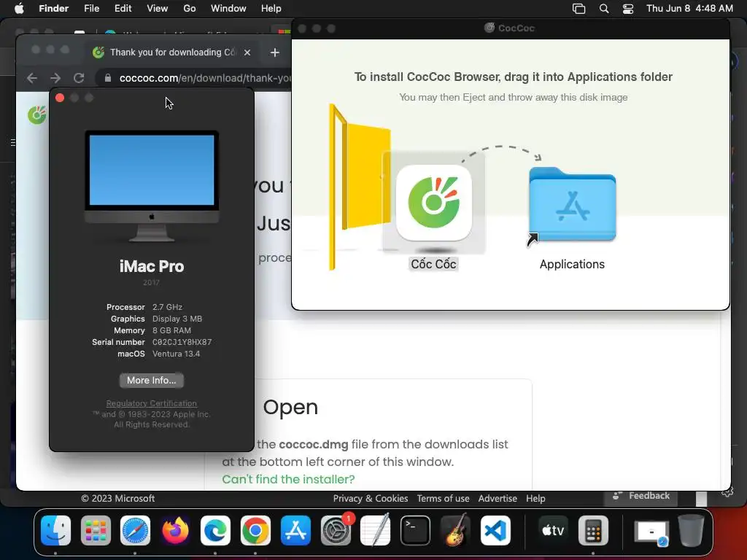This screenshot has width=747, height=560.
Task: Open a new browser tab
Action: [275, 52]
